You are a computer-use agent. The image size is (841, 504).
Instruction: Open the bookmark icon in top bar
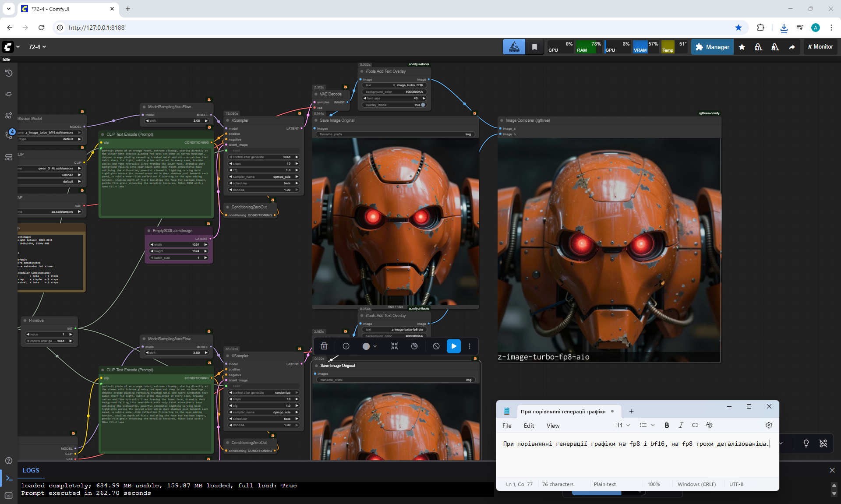tap(534, 47)
